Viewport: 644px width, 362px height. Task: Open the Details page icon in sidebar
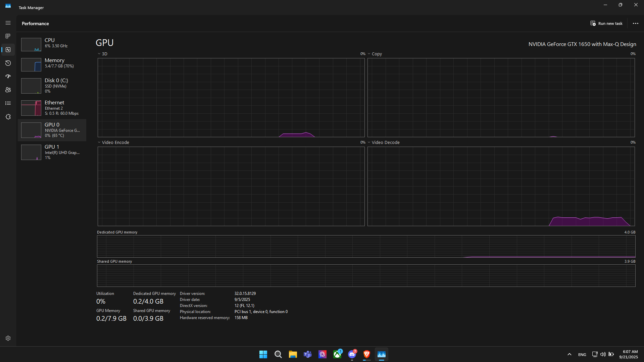(8, 103)
